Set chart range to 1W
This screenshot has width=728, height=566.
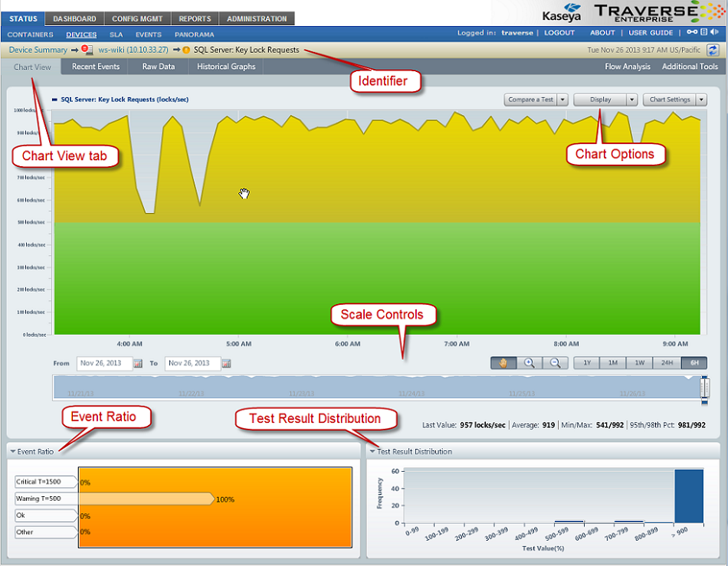coord(639,363)
